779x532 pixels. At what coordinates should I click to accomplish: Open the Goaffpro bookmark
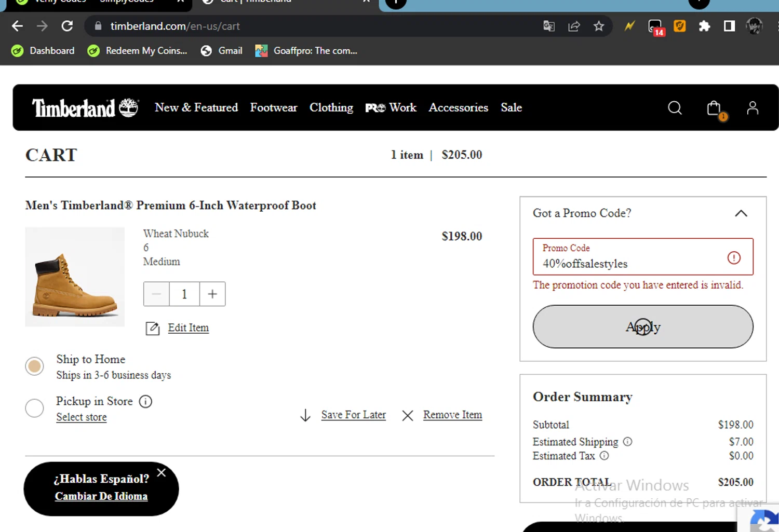point(306,51)
